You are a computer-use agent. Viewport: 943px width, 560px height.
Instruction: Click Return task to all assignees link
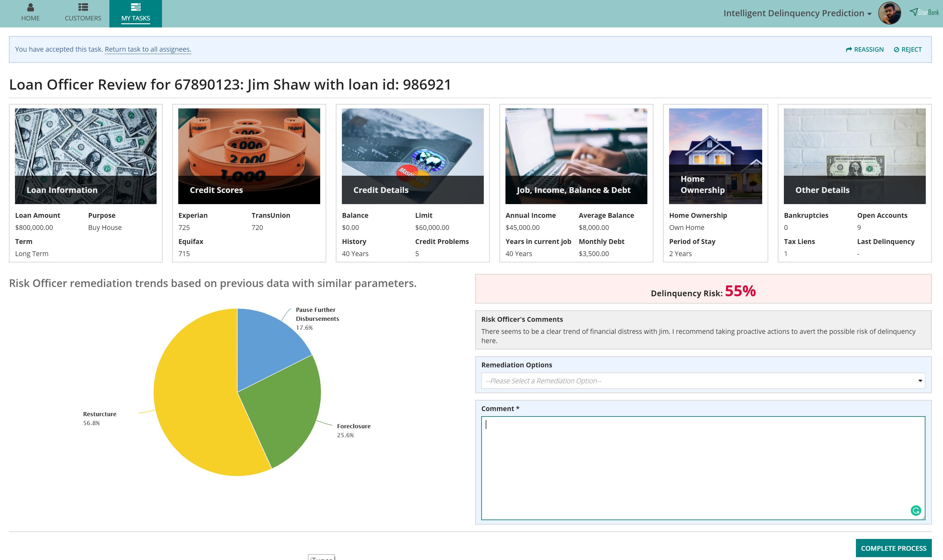tap(148, 49)
